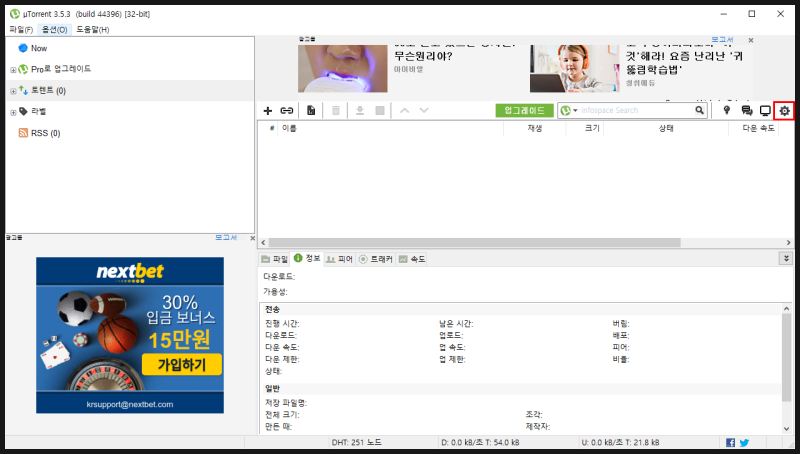Viewport: 800px width, 454px height.
Task: Collapse detail pane with double chevron
Action: coord(786,259)
